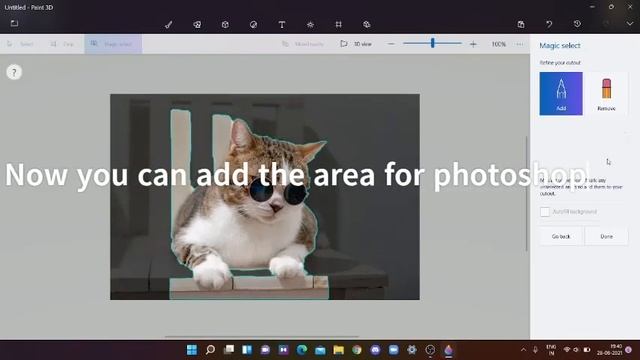Click the vertical canvas scrollbar
The height and width of the screenshot is (360, 640).
click(526, 194)
